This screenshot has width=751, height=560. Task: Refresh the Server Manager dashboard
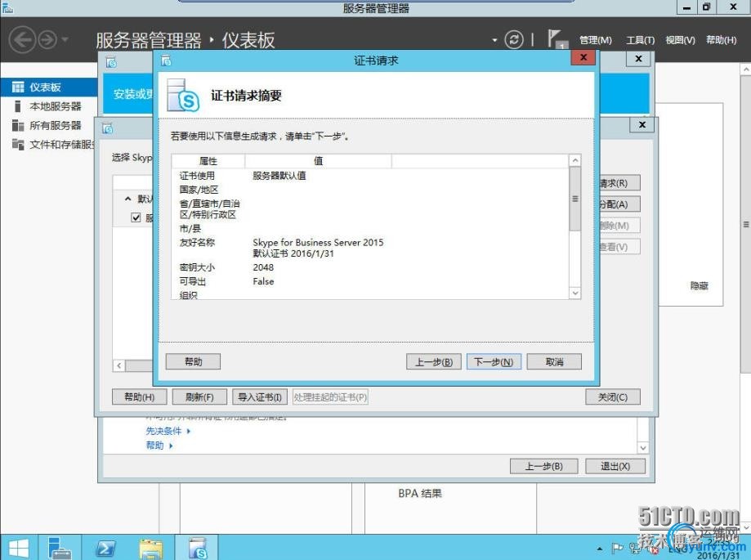coord(514,39)
